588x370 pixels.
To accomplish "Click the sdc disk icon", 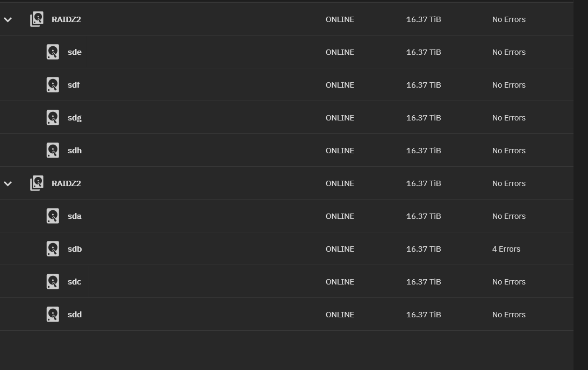I will [x=53, y=282].
